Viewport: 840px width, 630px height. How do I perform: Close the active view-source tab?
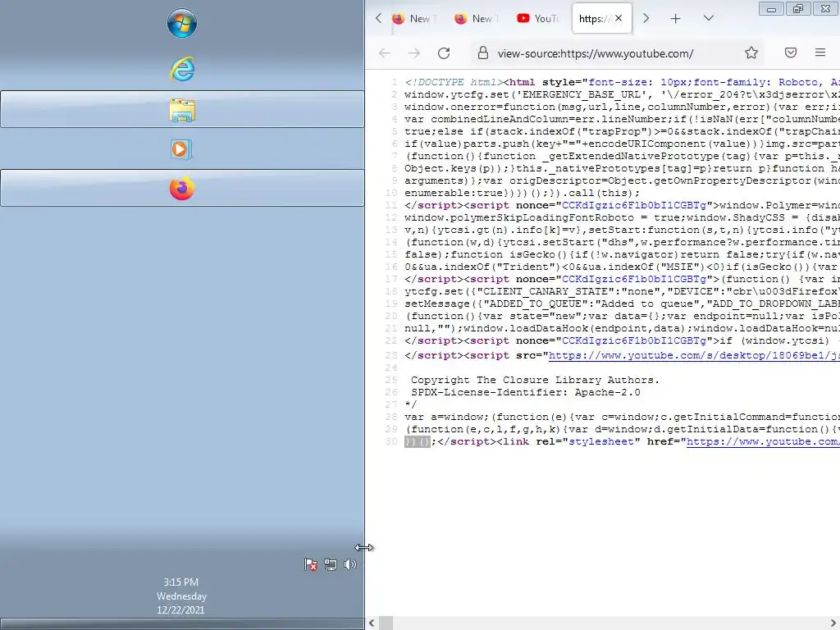[619, 18]
